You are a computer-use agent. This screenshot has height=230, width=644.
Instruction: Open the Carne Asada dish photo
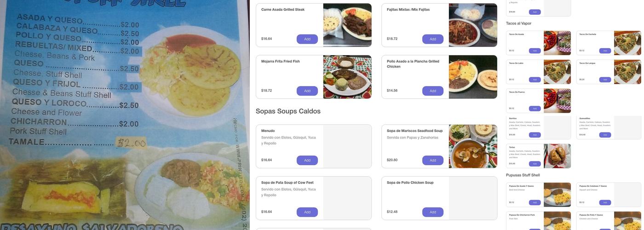click(347, 25)
